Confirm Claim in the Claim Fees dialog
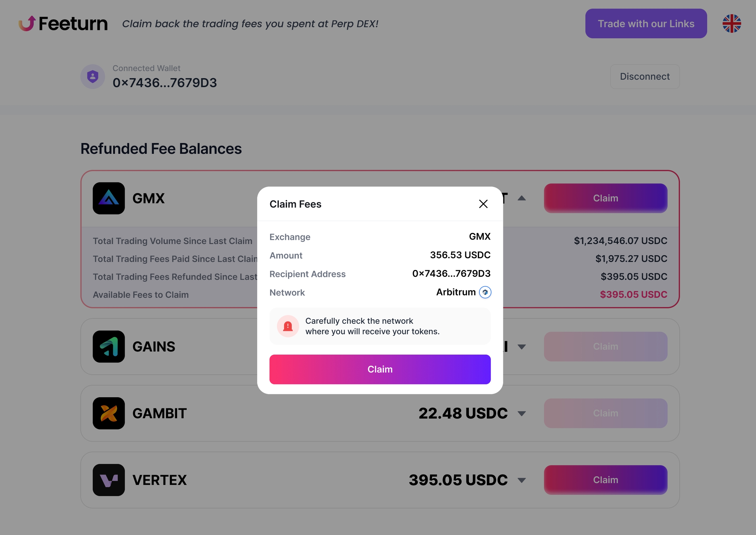This screenshot has width=756, height=535. tap(380, 369)
